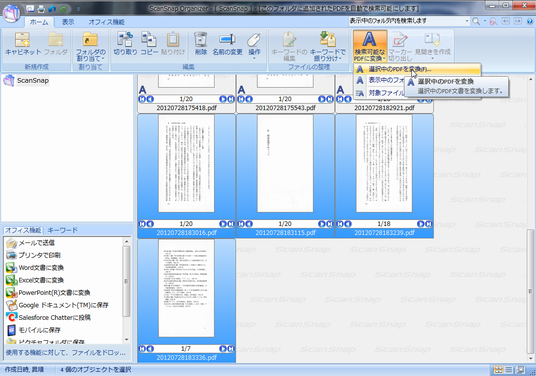Click the printer icon in quick access toolbar
The image size is (536, 376).
click(41, 9)
